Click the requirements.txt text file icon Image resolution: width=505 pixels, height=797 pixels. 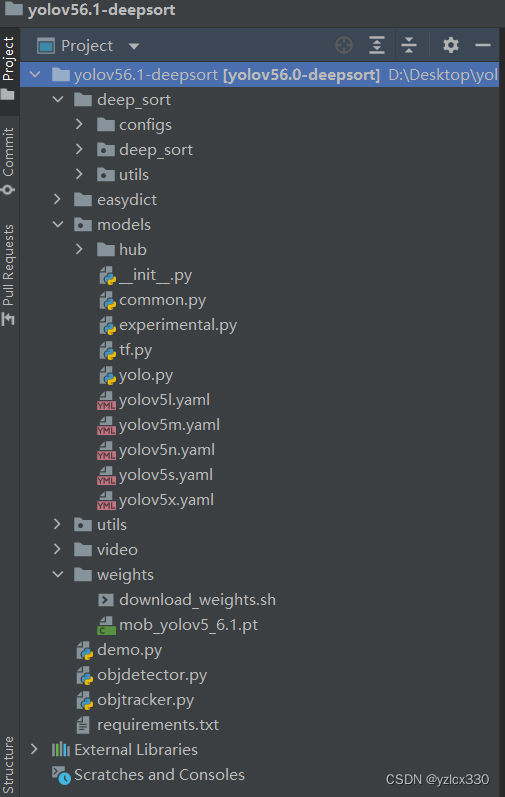point(83,725)
